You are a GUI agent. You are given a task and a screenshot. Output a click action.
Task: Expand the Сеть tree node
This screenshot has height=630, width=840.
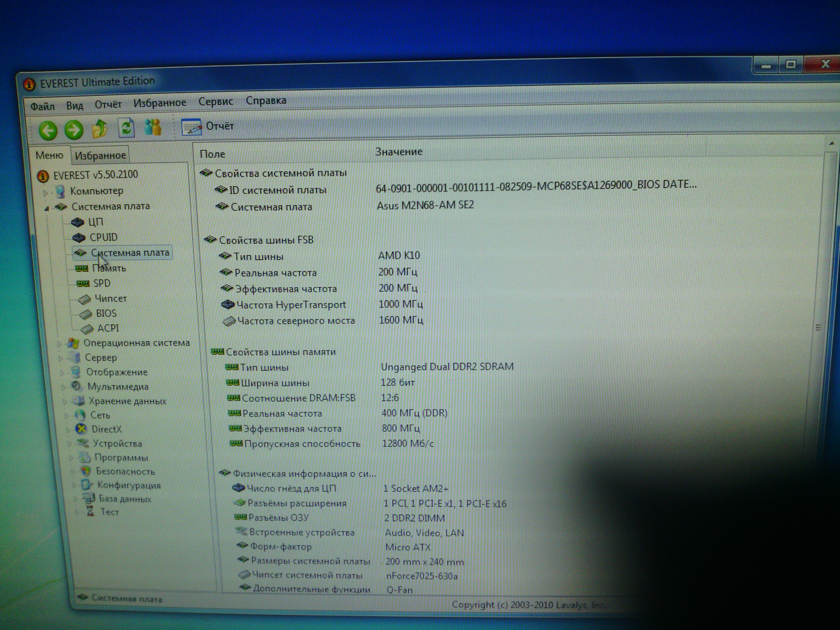point(66,416)
